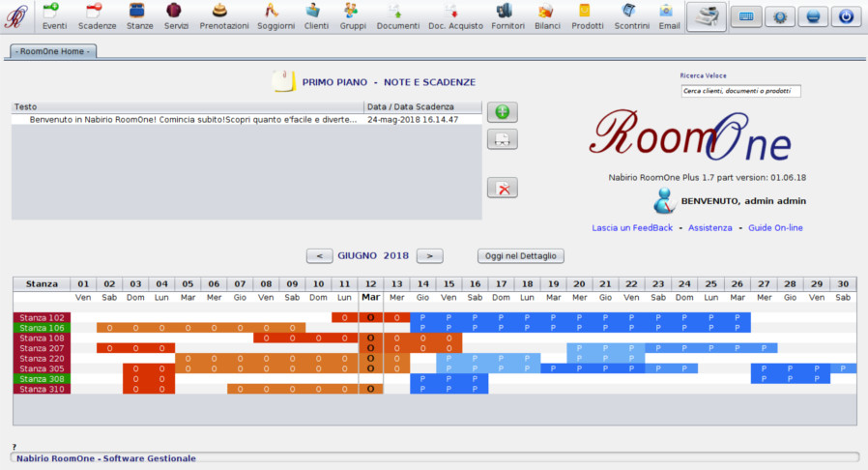Click day 01 column header in calendar
The height and width of the screenshot is (470, 868).
(83, 284)
